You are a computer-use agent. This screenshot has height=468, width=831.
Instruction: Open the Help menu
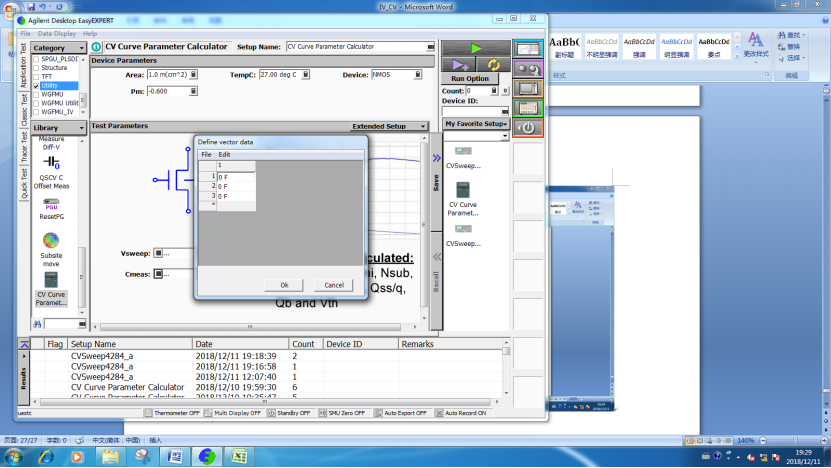tap(90, 33)
